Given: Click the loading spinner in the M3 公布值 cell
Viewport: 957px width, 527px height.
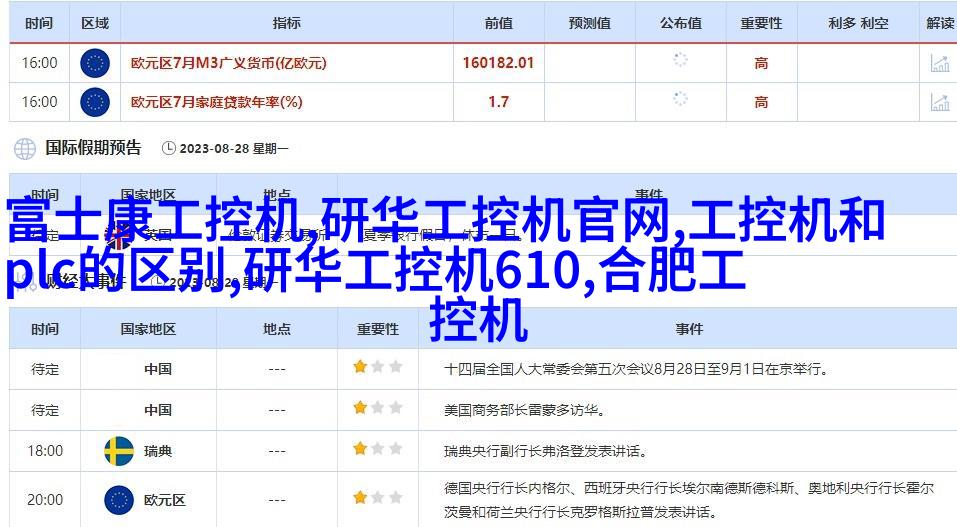Looking at the screenshot, I should 680,60.
